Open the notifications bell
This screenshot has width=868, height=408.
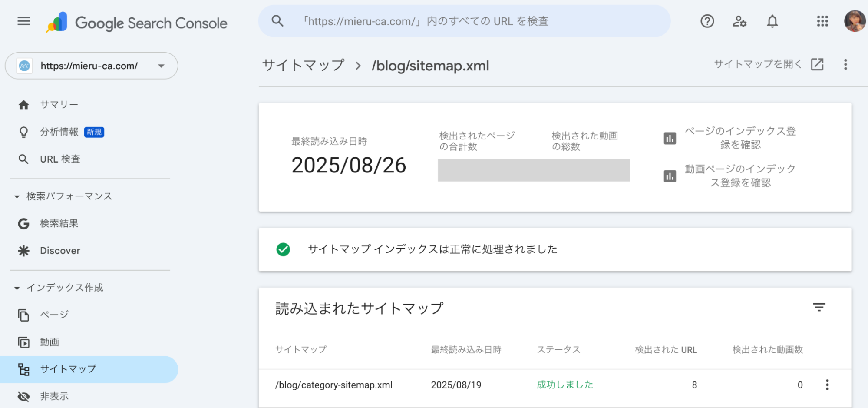(772, 21)
